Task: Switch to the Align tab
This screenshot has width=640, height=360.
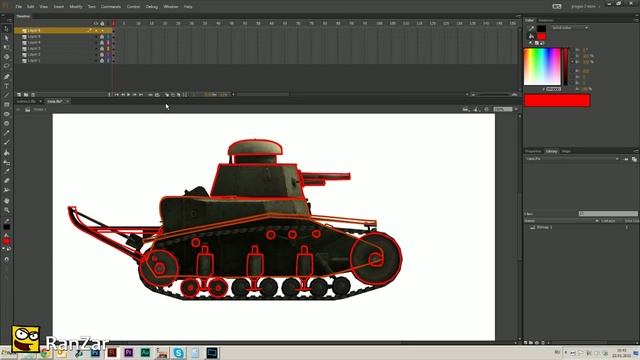Action: (566, 151)
